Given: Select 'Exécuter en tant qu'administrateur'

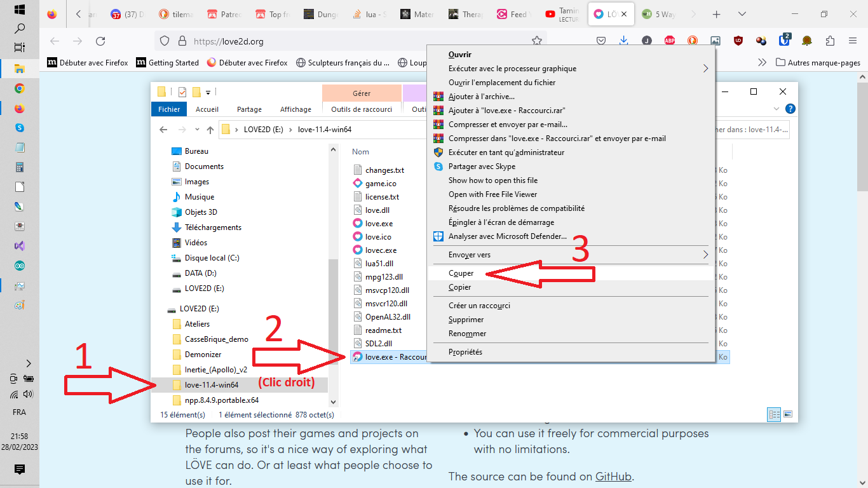Looking at the screenshot, I should coord(571,152).
